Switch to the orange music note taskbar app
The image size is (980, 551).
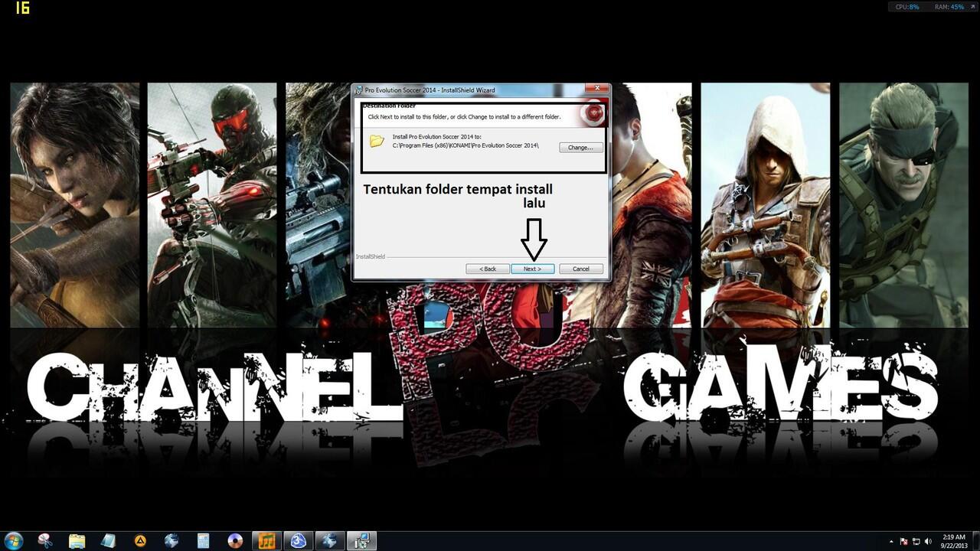tap(266, 540)
